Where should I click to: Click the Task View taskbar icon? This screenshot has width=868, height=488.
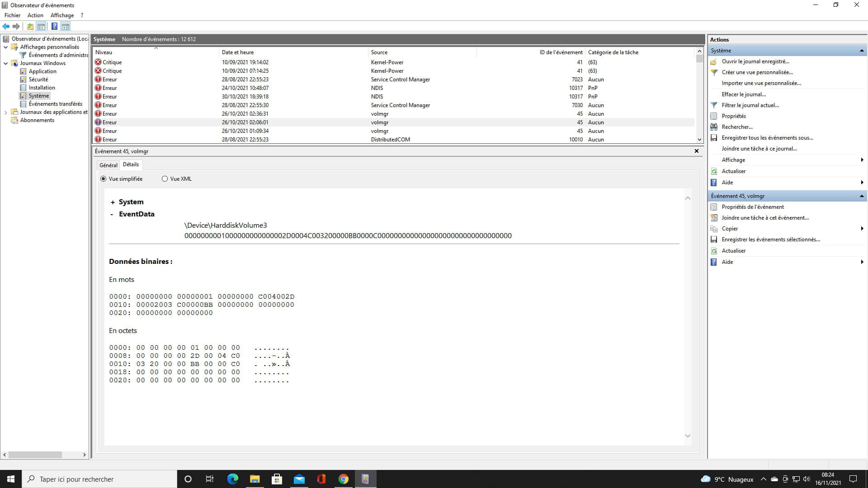[210, 479]
